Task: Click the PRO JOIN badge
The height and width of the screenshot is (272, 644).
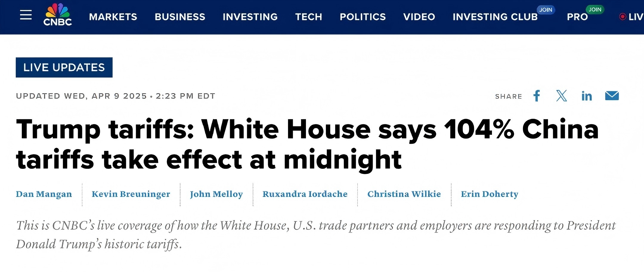Action: pos(595,10)
